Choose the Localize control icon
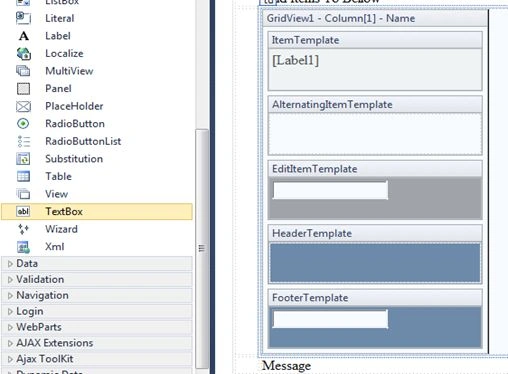The width and height of the screenshot is (508, 374). point(23,53)
